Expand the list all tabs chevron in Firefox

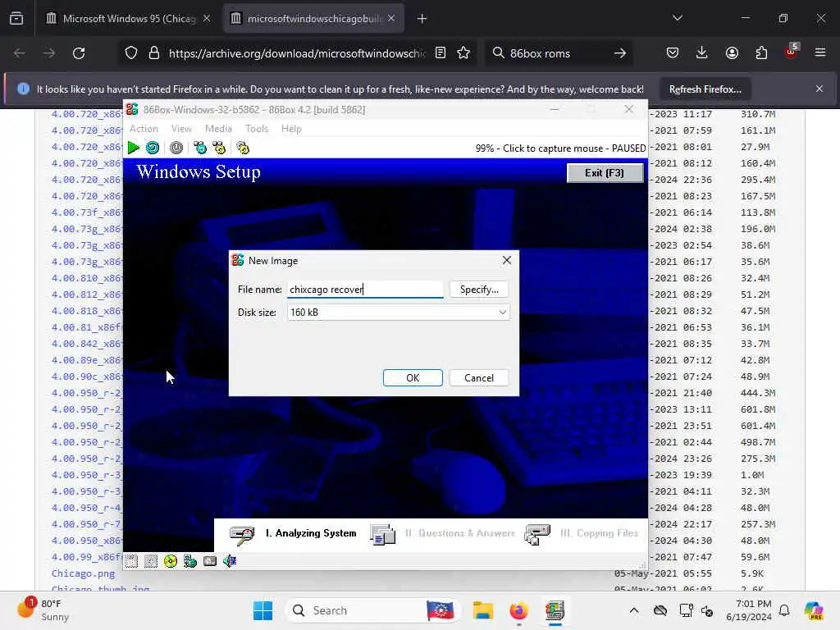[678, 19]
